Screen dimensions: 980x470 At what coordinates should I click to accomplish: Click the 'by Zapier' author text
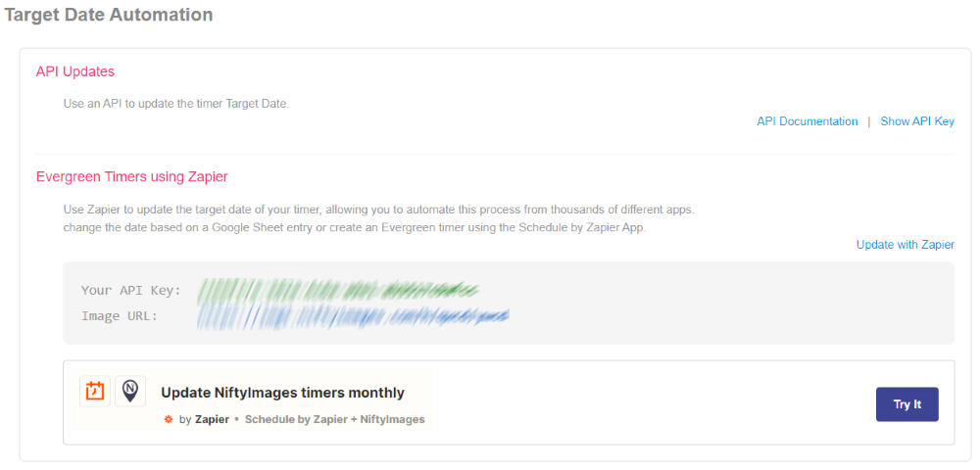pyautogui.click(x=204, y=419)
